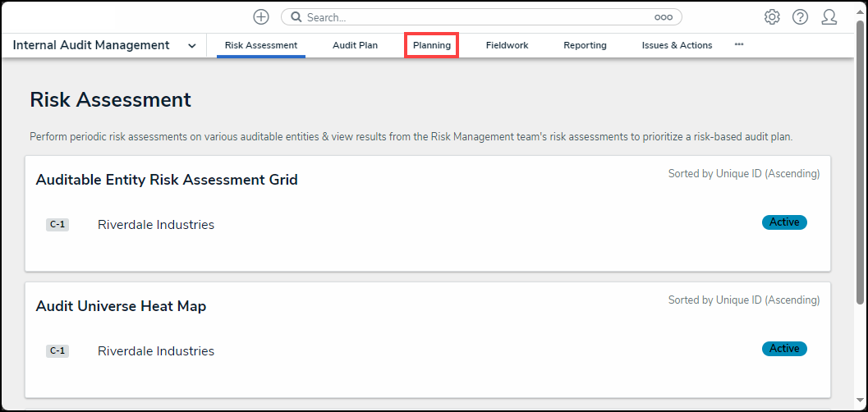Image resolution: width=868 pixels, height=412 pixels.
Task: Go to the Reporting tab
Action: click(x=585, y=46)
